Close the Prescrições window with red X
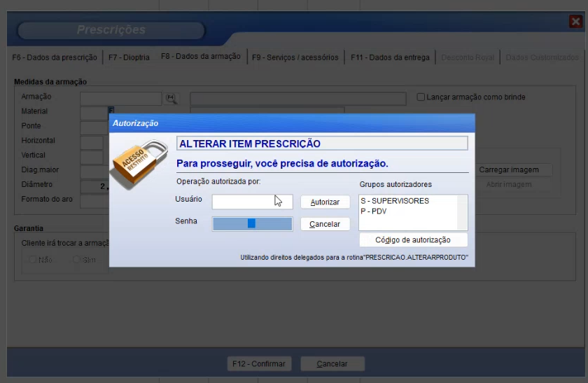Viewport: 588px width, 383px height. point(575,22)
